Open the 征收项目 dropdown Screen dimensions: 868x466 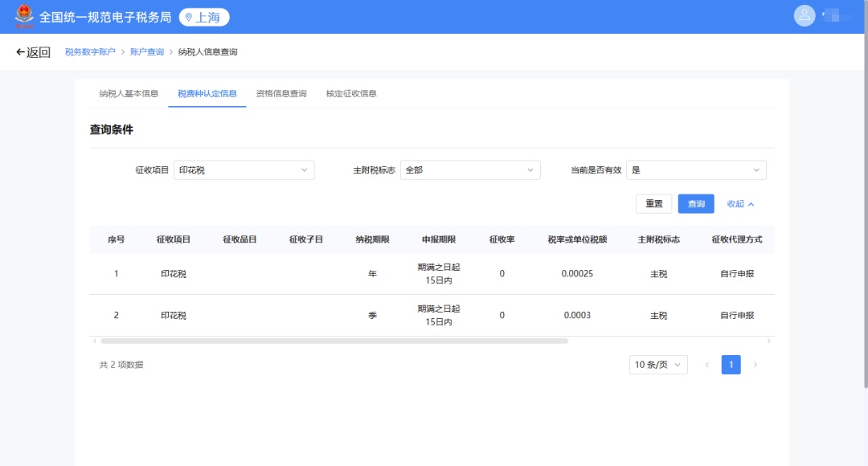point(244,170)
